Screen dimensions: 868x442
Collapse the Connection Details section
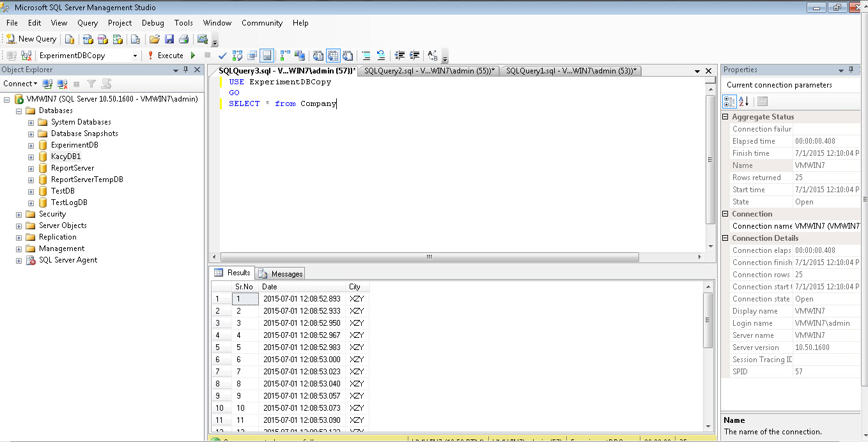[725, 238]
